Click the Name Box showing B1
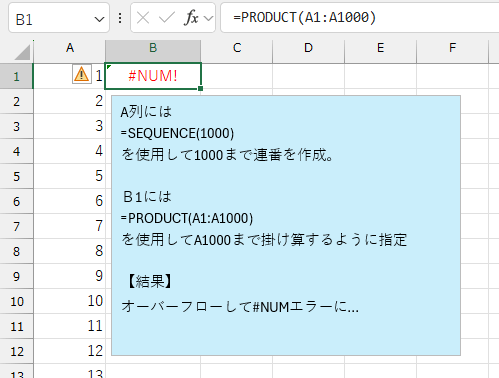 pyautogui.click(x=59, y=18)
